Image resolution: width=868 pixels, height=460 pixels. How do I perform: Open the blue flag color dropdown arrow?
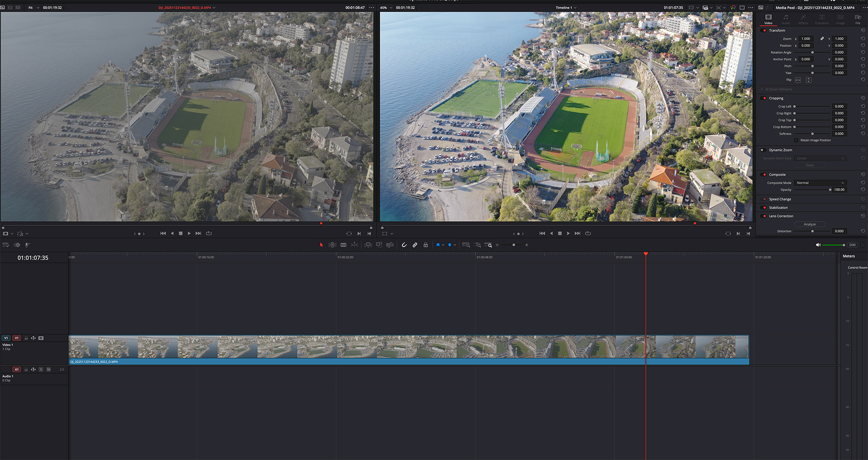443,245
